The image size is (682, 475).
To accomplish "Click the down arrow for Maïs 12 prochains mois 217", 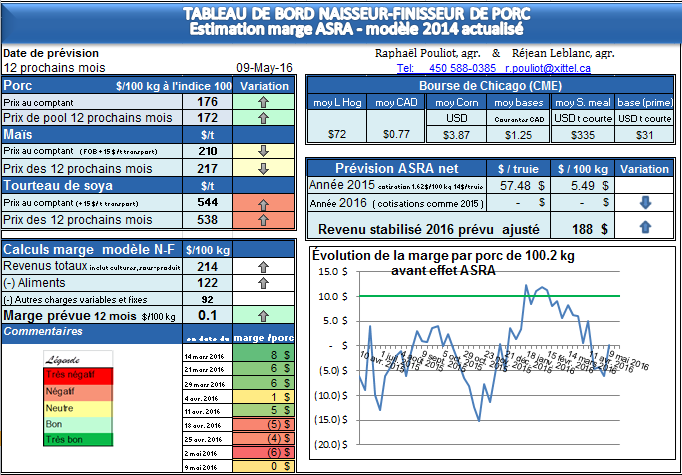I will (264, 168).
